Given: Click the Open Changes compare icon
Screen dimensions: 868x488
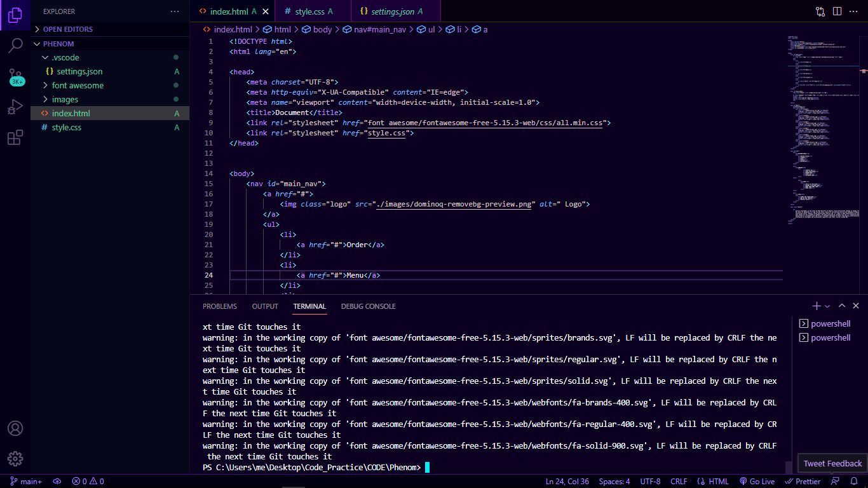Looking at the screenshot, I should (820, 11).
